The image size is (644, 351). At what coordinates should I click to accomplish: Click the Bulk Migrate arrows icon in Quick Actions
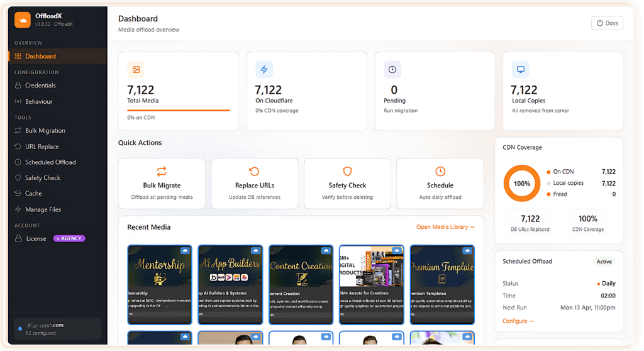point(162,171)
